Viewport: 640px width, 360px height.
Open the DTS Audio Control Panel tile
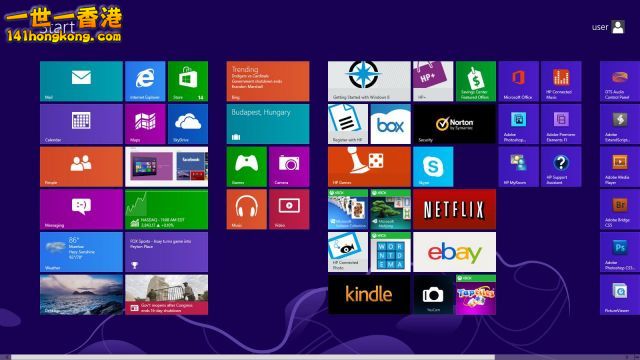pos(620,81)
